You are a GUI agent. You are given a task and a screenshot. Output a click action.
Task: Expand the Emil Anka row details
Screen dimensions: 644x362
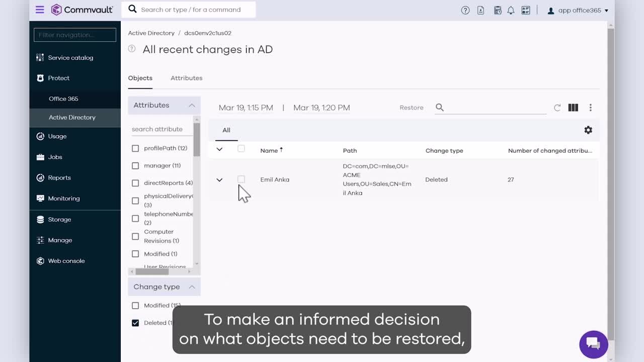pyautogui.click(x=219, y=179)
